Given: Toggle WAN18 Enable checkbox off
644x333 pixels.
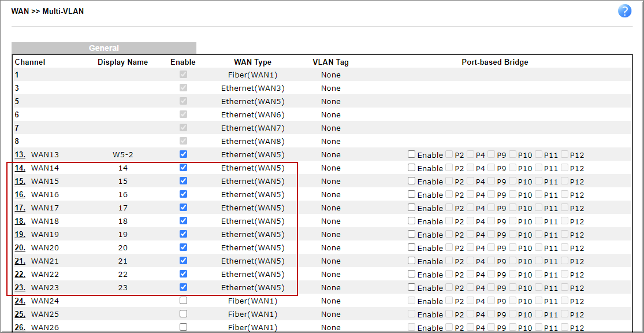Looking at the screenshot, I should click(x=183, y=220).
